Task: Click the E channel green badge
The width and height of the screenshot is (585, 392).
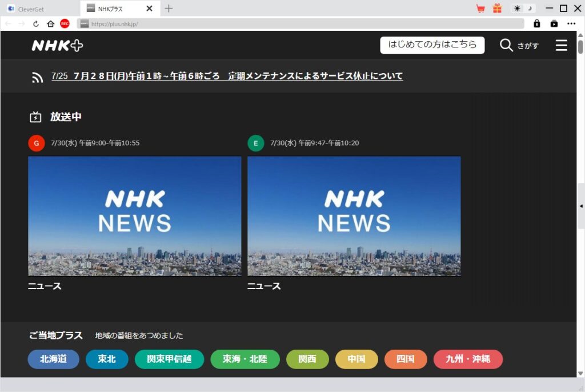Action: [x=256, y=143]
